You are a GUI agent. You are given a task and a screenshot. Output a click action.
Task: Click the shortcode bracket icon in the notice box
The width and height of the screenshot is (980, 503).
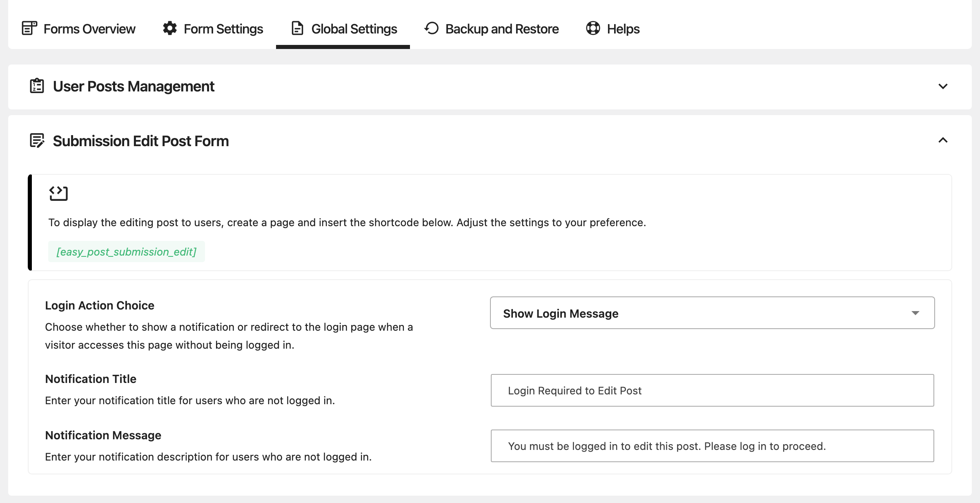click(58, 193)
